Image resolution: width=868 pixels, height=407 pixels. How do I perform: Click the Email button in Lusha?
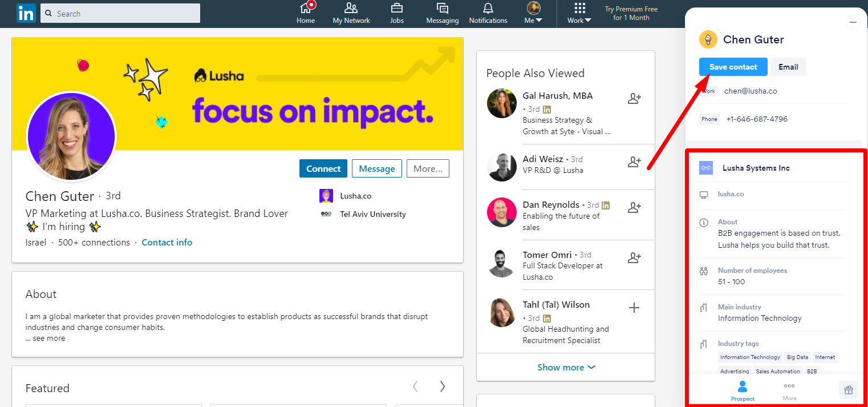tap(788, 67)
